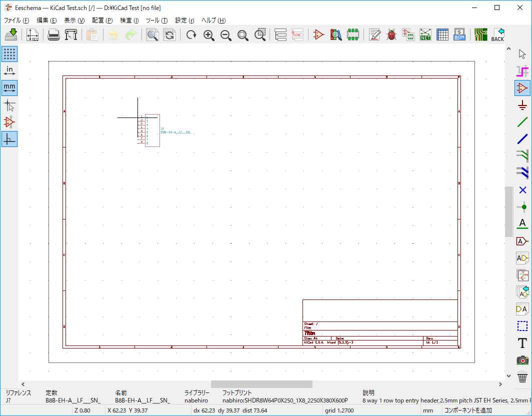
Task: Zoom to selection tool
Action: (260, 34)
